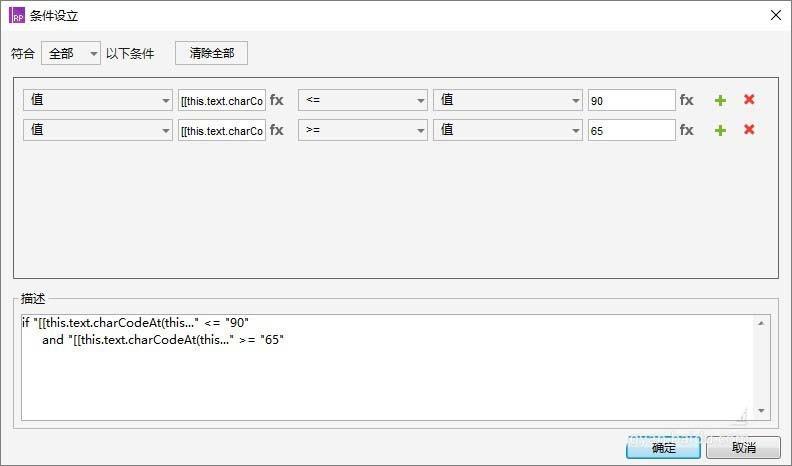Click the description scrollbar up arrow

(x=761, y=323)
